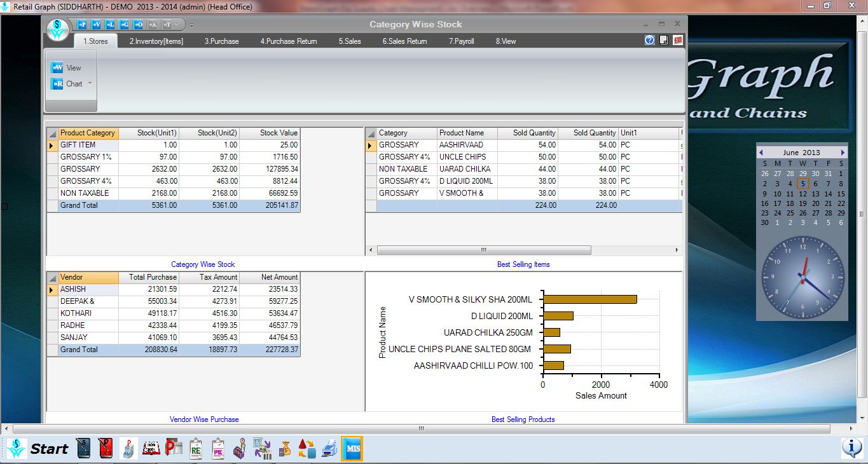Click the eP quick access toolbar icon
Image resolution: width=868 pixels, height=464 pixels.
(x=83, y=24)
